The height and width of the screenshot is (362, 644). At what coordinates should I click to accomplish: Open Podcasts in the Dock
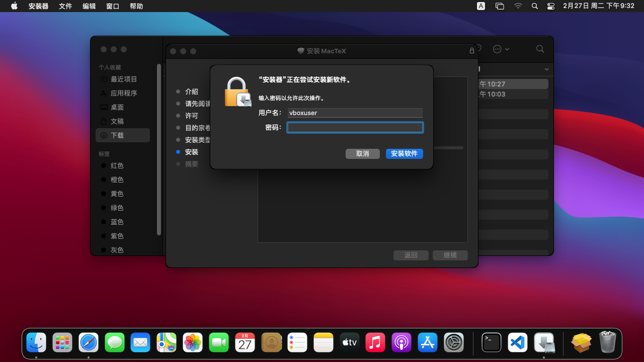(401, 343)
